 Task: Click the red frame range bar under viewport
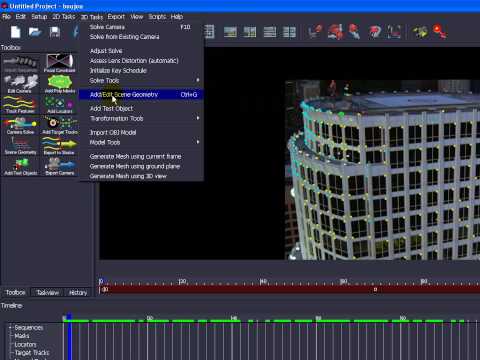[290, 290]
